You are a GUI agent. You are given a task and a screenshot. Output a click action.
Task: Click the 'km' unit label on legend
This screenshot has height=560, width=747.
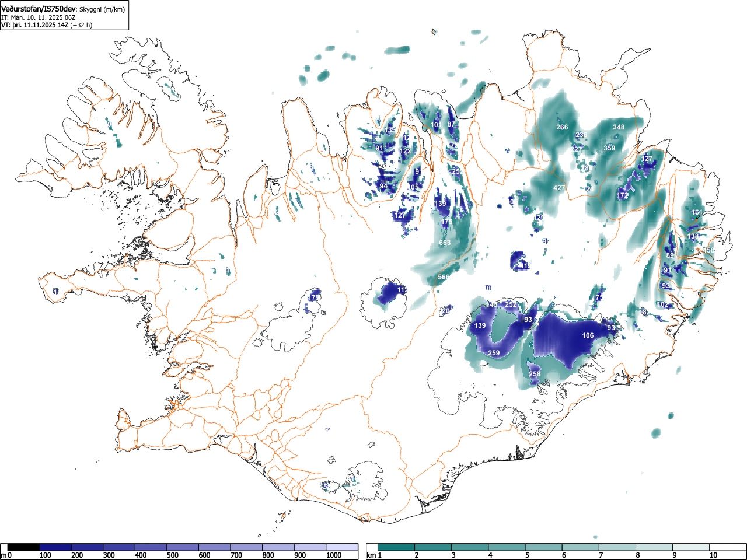pyautogui.click(x=371, y=555)
